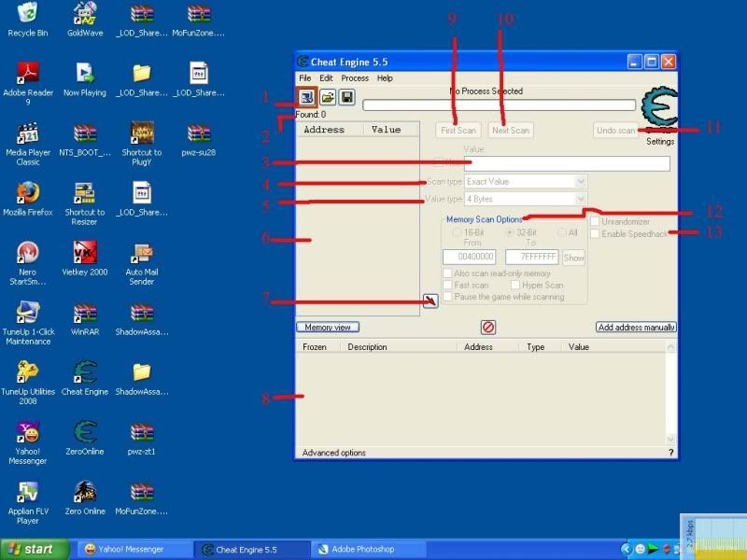This screenshot has width=747, height=560.
Task: Open the Process menu
Action: pos(354,78)
